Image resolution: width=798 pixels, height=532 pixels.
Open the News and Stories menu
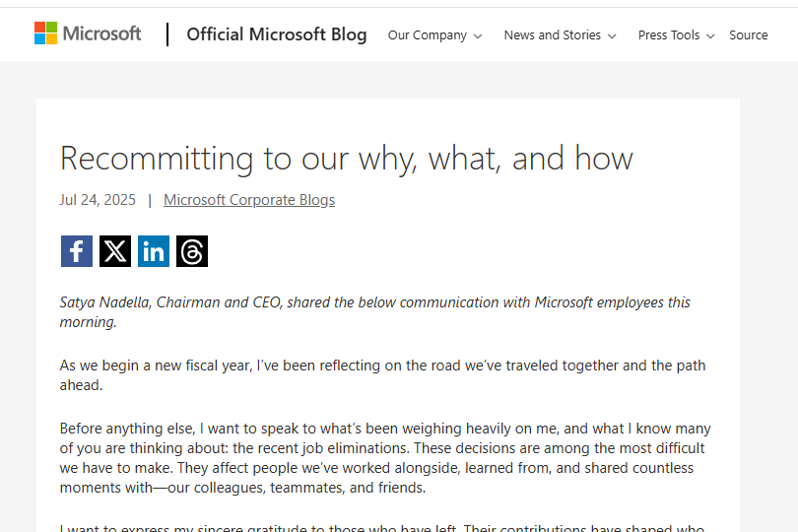552,35
